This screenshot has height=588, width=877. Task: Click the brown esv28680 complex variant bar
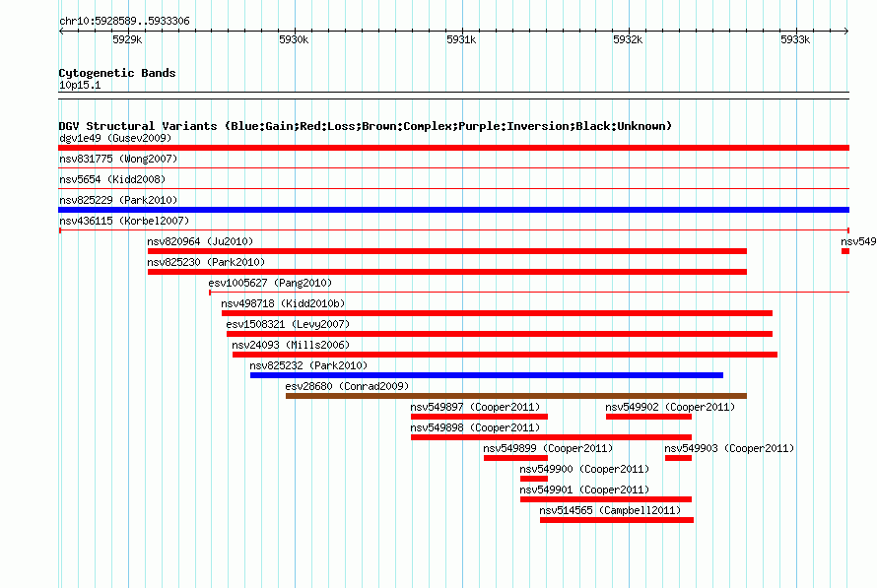click(516, 396)
